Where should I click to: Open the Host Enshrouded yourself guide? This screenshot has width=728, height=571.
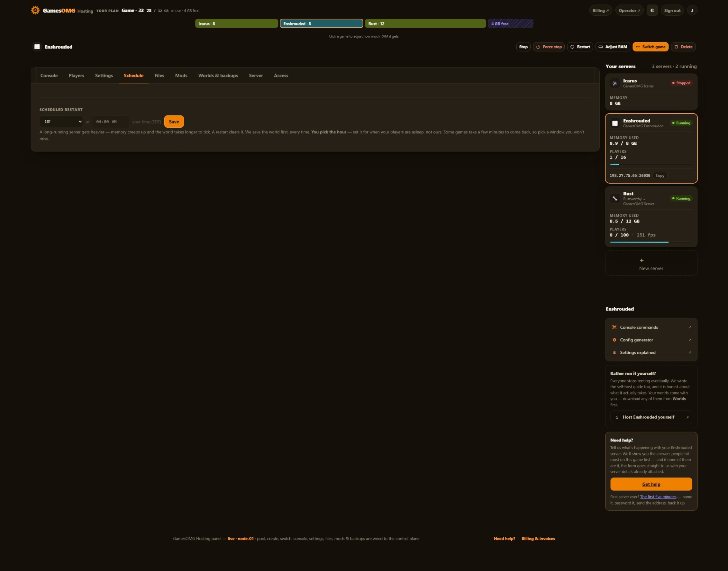[x=651, y=417]
